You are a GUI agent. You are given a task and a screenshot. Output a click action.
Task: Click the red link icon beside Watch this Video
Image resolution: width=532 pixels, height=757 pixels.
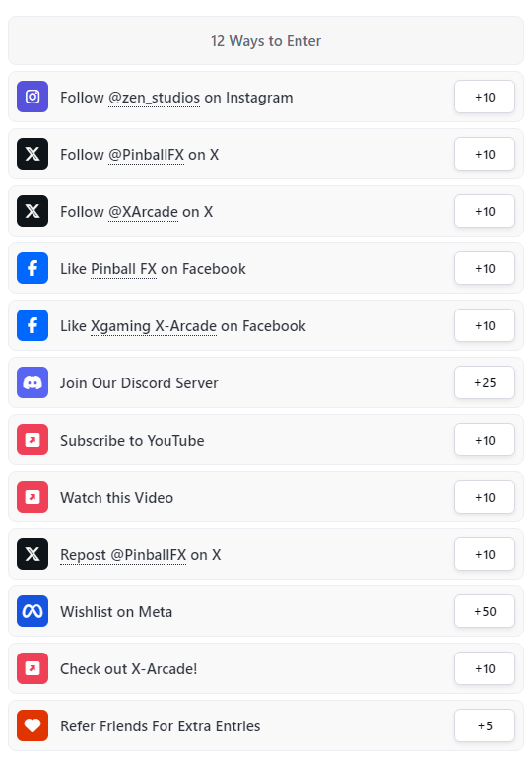33,497
